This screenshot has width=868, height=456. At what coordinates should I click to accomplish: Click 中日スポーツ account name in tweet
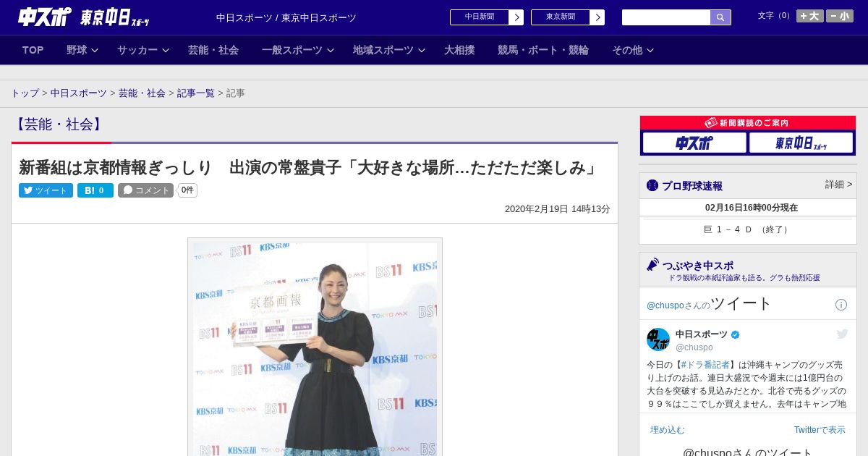pyautogui.click(x=702, y=334)
